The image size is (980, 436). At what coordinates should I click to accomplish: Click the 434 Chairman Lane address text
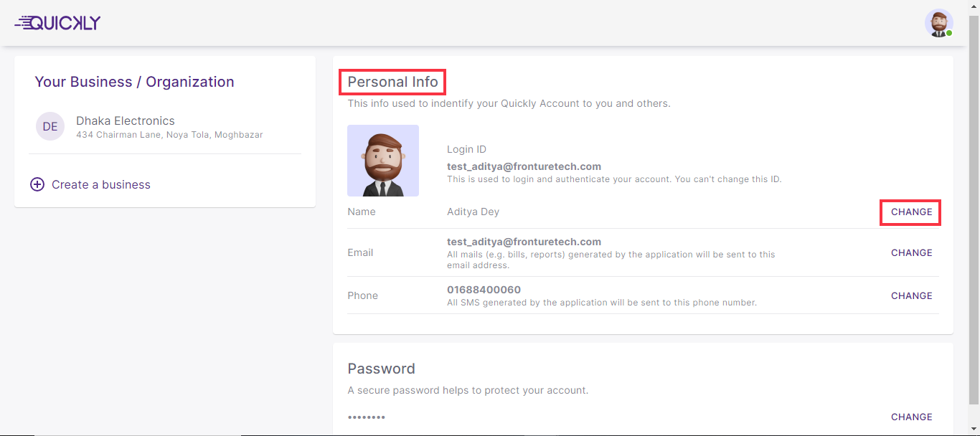pyautogui.click(x=169, y=135)
